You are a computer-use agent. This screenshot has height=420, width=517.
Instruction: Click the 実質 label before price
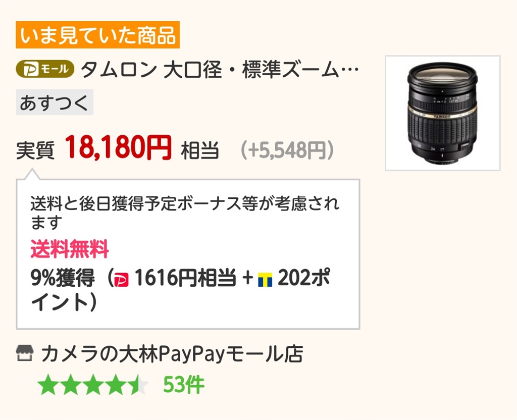pyautogui.click(x=35, y=150)
